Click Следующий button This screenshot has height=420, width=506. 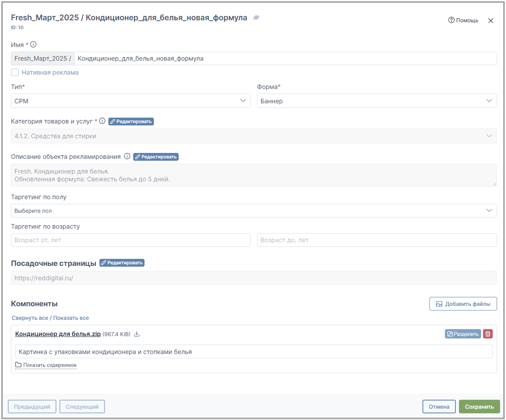click(x=82, y=407)
